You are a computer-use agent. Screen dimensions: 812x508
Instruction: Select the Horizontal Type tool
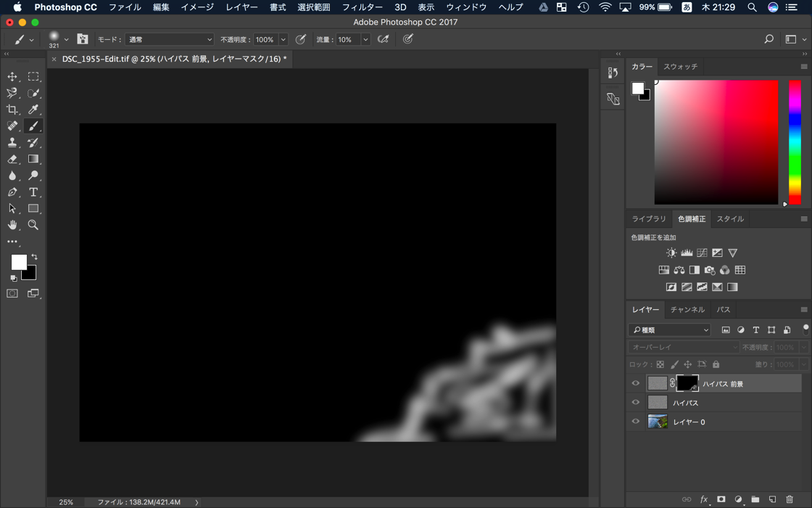pyautogui.click(x=33, y=192)
